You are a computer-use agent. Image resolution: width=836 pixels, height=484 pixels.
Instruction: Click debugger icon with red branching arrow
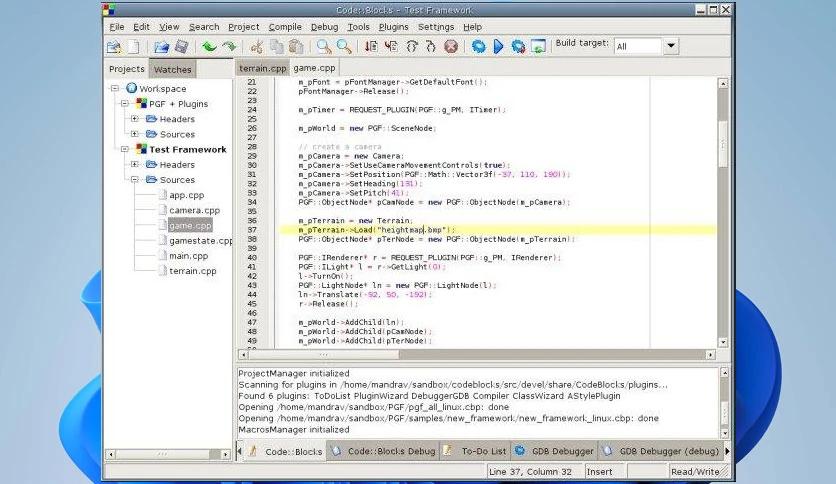[391, 47]
